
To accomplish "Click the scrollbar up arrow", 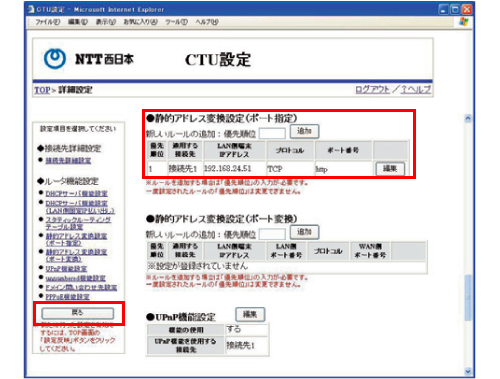I will [x=468, y=118].
